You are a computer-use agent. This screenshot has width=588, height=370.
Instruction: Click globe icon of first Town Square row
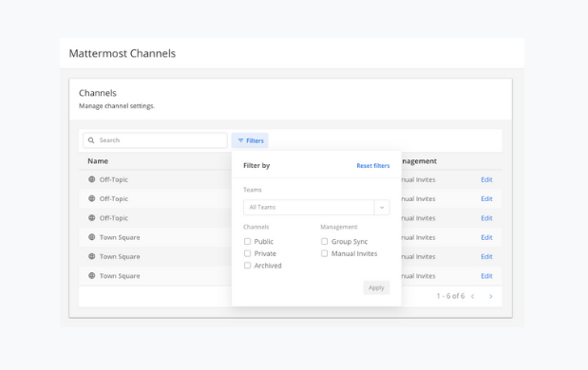[x=92, y=237]
